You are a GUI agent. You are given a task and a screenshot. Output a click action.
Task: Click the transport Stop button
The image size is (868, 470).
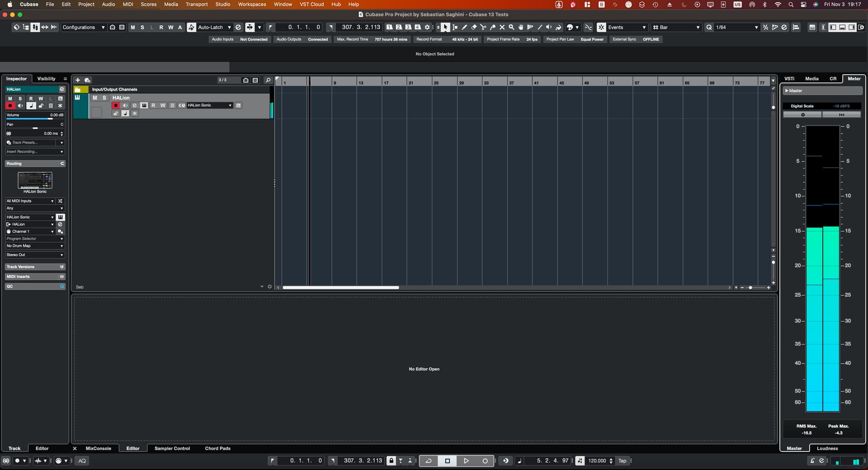click(448, 461)
